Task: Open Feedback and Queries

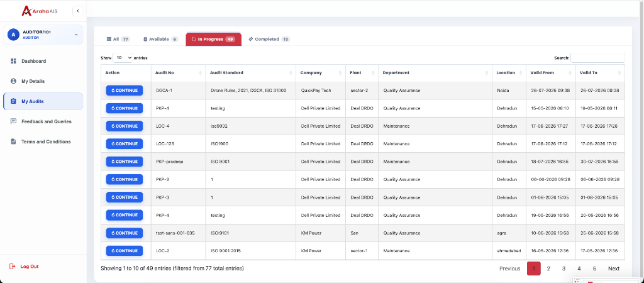Action: coord(43,121)
